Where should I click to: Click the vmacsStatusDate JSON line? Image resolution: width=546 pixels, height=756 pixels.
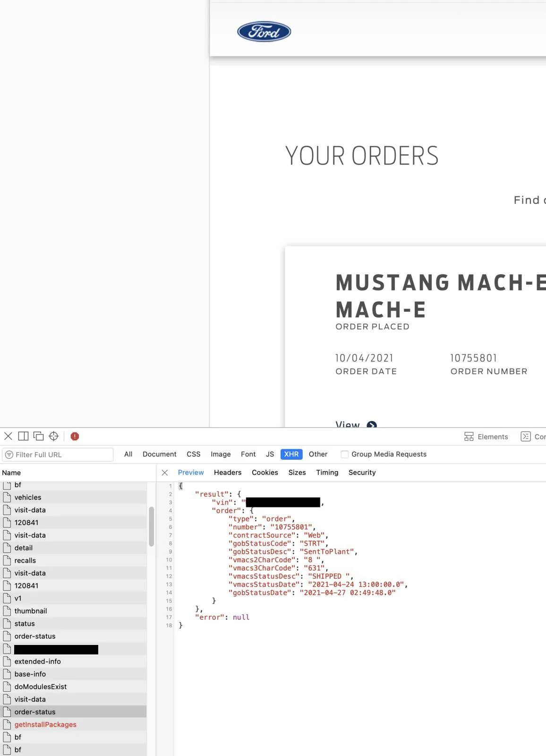tap(318, 584)
